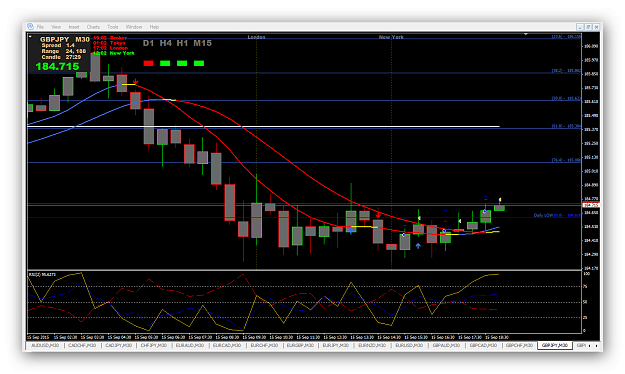Switch to the CADCHF,M30 chart tab

tap(82, 345)
